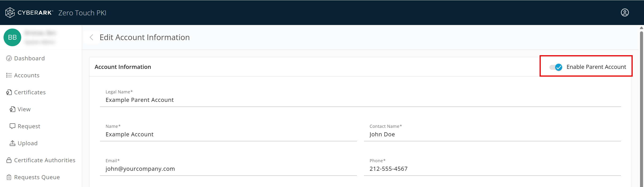Click the Dashboard gauge icon

(x=9, y=58)
